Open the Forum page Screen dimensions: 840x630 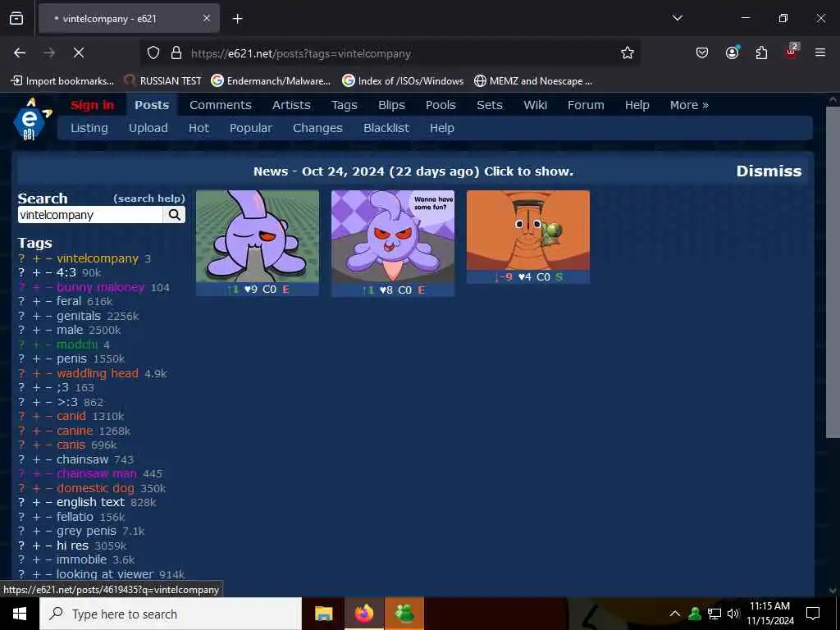click(586, 105)
